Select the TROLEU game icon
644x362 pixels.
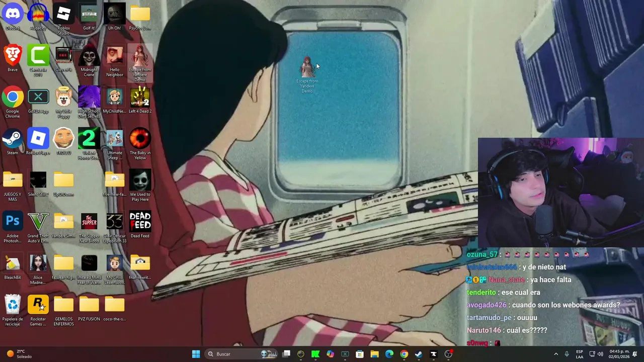(x=63, y=142)
